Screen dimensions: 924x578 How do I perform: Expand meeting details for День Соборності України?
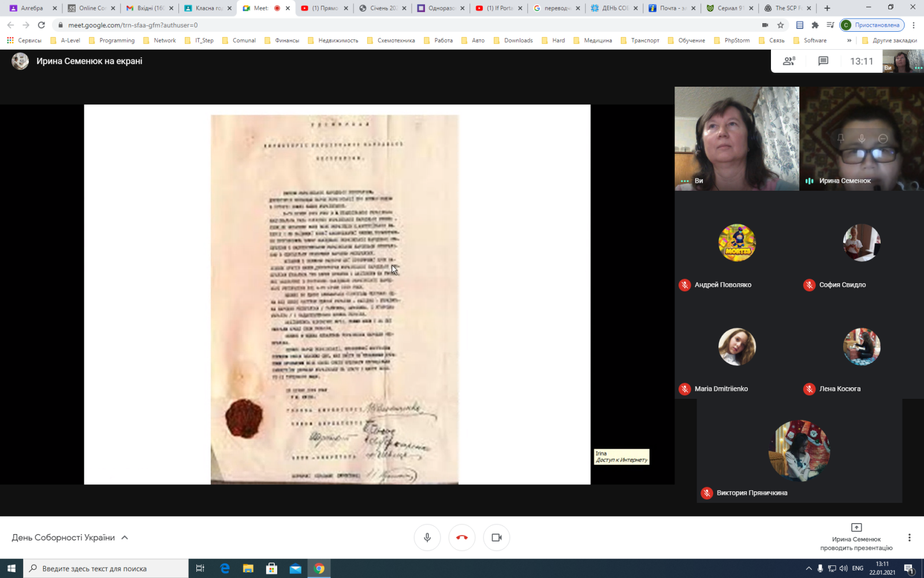[x=125, y=538]
